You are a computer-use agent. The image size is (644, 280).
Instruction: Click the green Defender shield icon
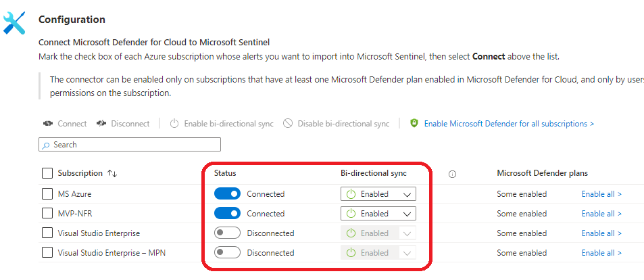pos(414,124)
